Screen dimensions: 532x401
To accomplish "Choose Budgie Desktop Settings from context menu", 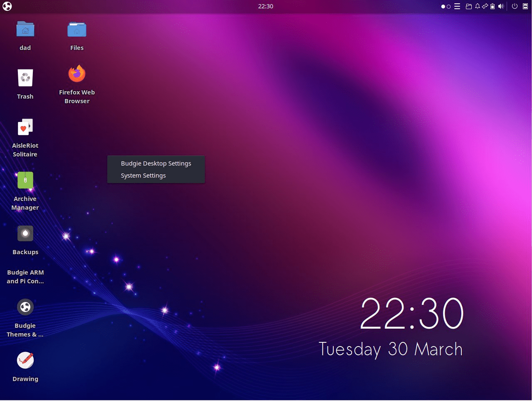I will (156, 163).
